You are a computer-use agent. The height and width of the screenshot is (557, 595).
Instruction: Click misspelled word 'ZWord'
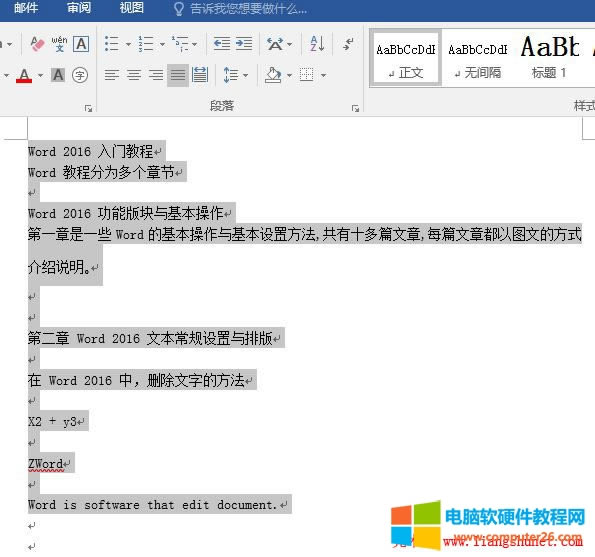tap(46, 464)
